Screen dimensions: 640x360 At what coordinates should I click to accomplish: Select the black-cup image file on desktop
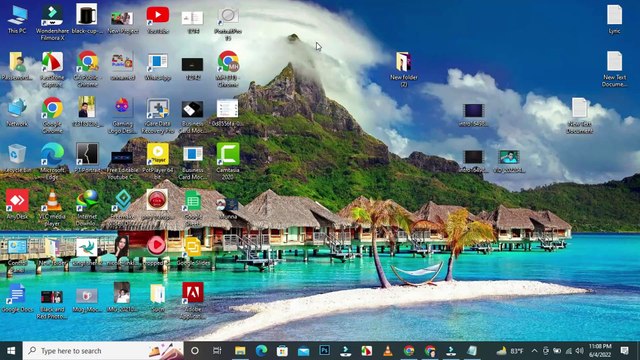(87, 20)
